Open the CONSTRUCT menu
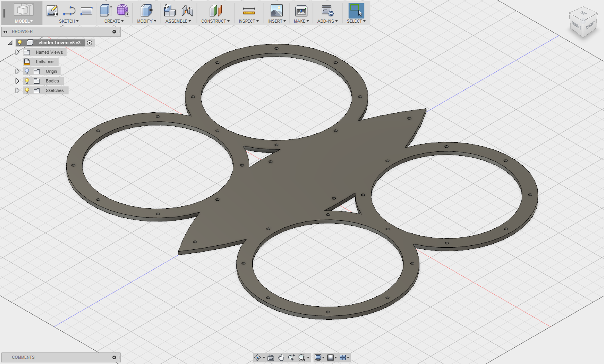The height and width of the screenshot is (364, 604). coord(215,21)
